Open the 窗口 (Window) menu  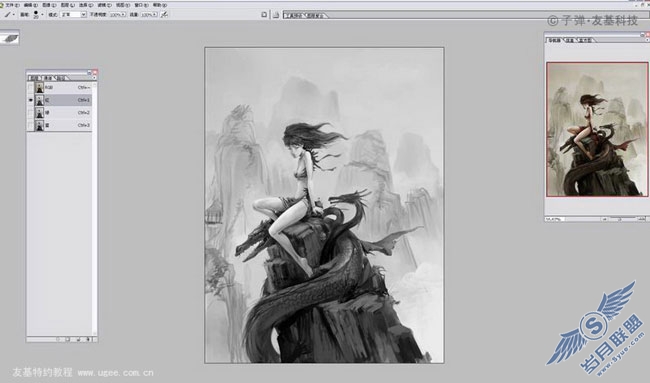pyautogui.click(x=141, y=5)
